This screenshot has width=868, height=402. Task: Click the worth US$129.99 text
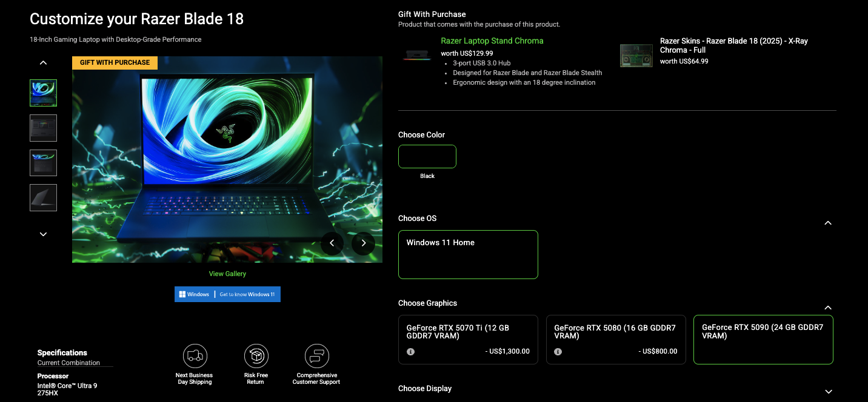[x=467, y=53]
